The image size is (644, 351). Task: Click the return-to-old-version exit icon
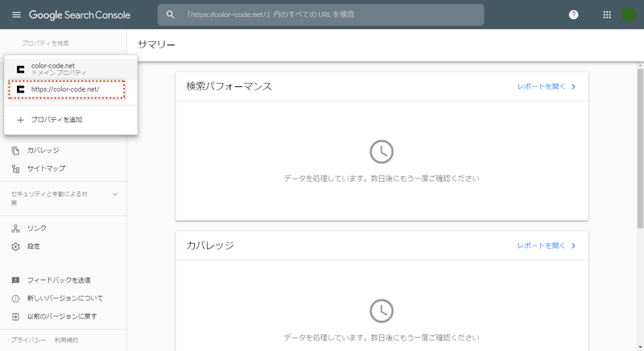coord(15,316)
